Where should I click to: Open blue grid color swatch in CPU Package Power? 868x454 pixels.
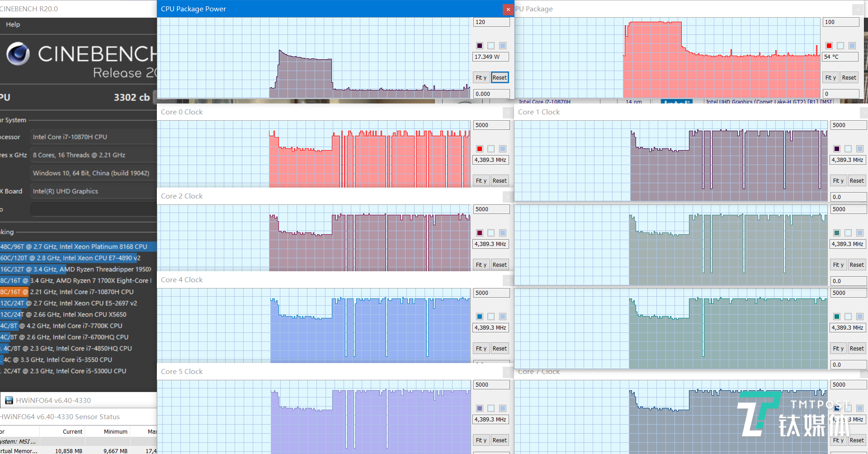pyautogui.click(x=503, y=46)
